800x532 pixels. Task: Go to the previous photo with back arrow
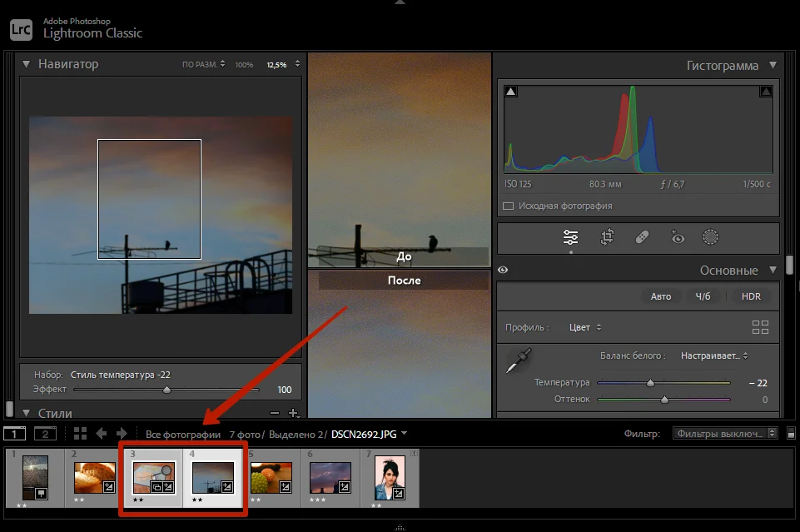click(102, 433)
